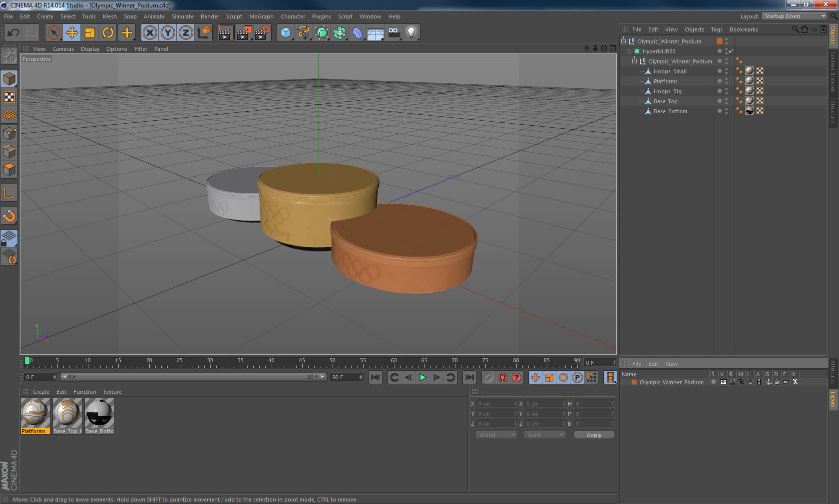Open the deformer objects icon
839x504 pixels.
(x=358, y=33)
